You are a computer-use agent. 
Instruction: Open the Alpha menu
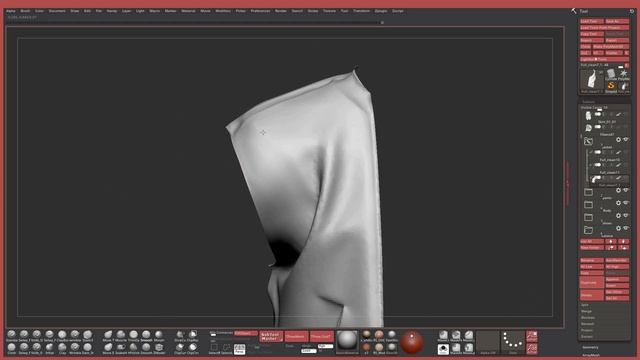11,11
